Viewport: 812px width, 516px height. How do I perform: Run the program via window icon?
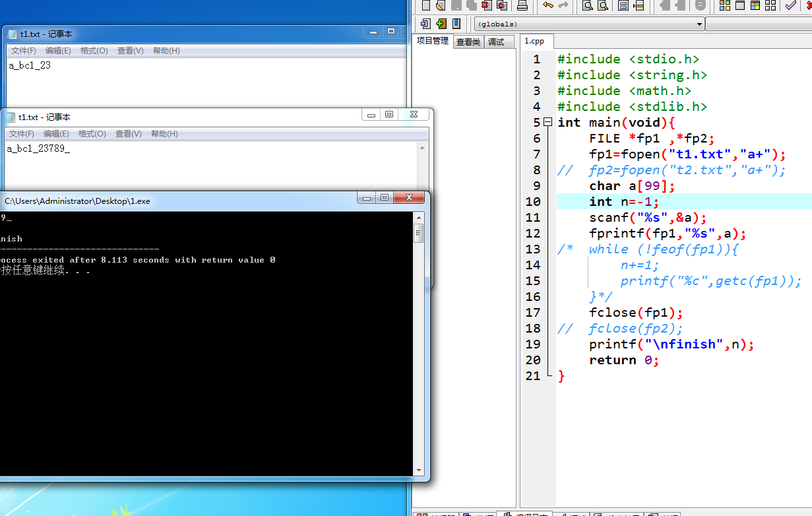[740, 5]
